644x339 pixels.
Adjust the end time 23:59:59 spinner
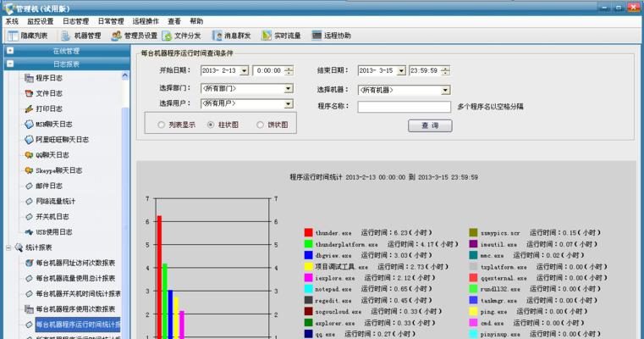[x=446, y=70]
